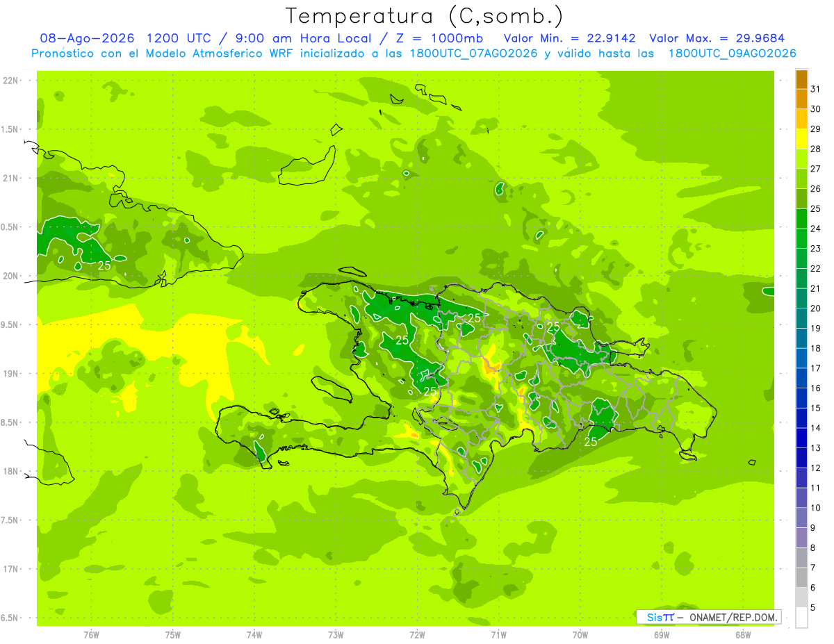Click the "22N" latitude label
The height and width of the screenshot is (644, 834).
click(x=10, y=81)
